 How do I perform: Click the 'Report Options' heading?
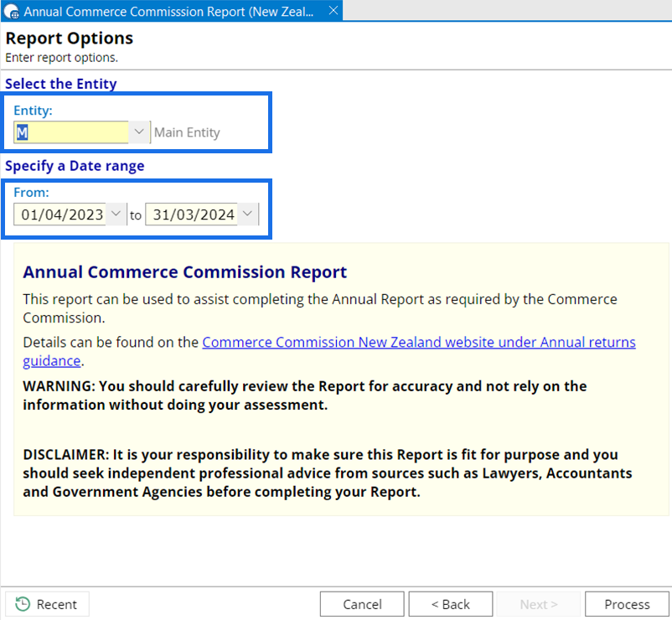pos(70,39)
